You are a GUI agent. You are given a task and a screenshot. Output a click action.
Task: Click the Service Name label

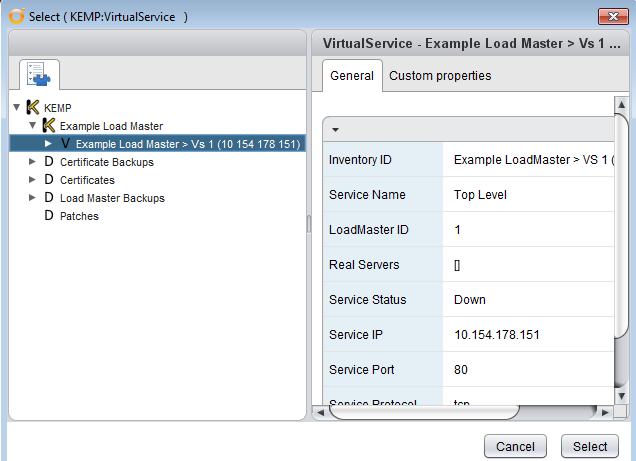click(x=367, y=195)
